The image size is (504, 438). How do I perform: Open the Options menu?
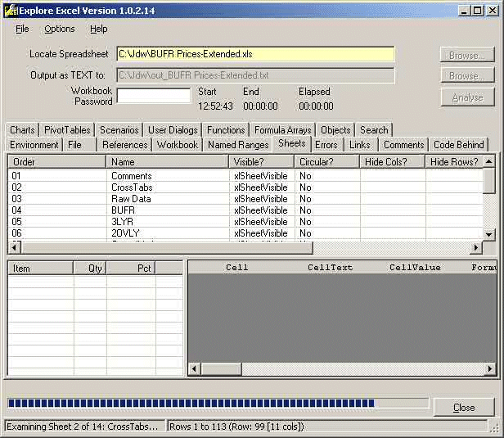tap(60, 29)
